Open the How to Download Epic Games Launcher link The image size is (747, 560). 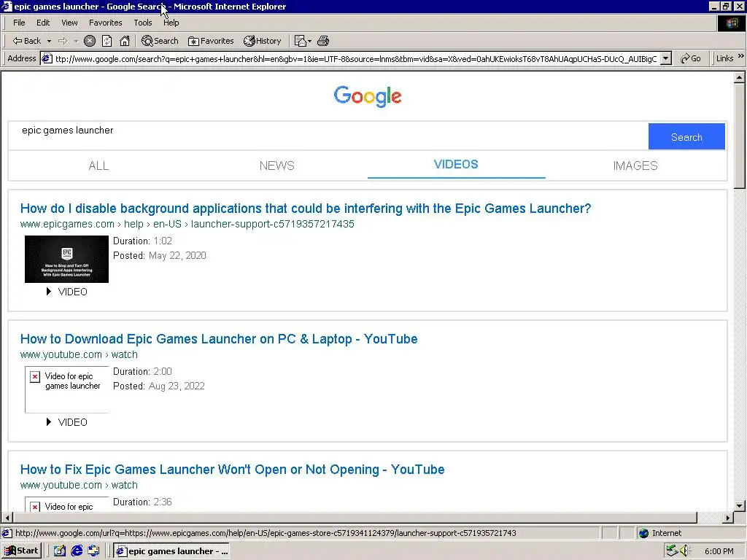point(219,339)
